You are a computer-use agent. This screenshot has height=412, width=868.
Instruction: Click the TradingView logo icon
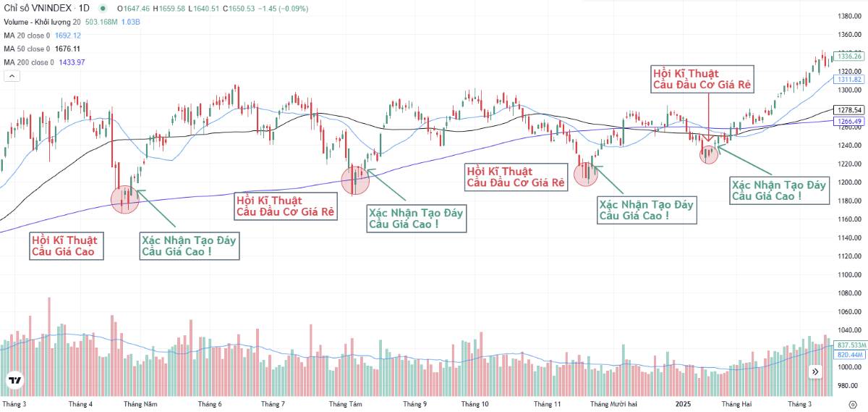14,379
